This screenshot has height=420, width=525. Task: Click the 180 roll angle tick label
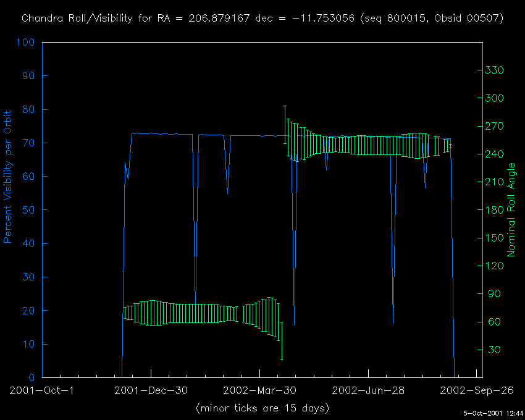point(496,210)
